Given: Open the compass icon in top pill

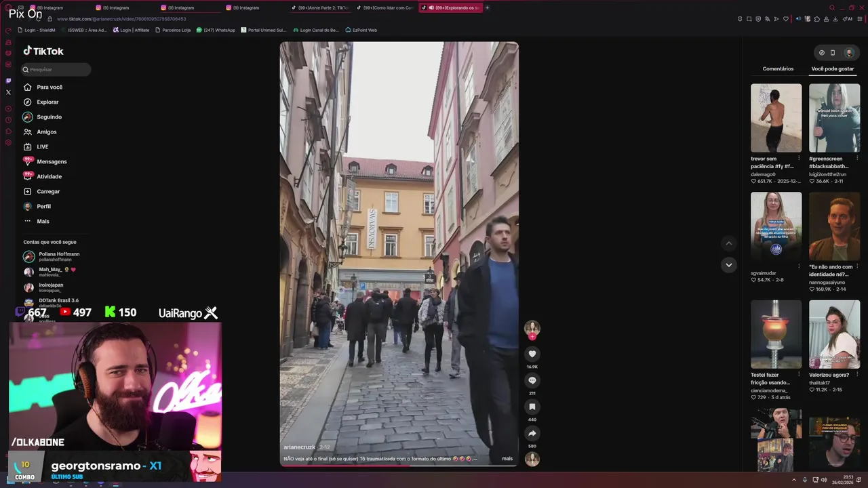Looking at the screenshot, I should pos(821,53).
